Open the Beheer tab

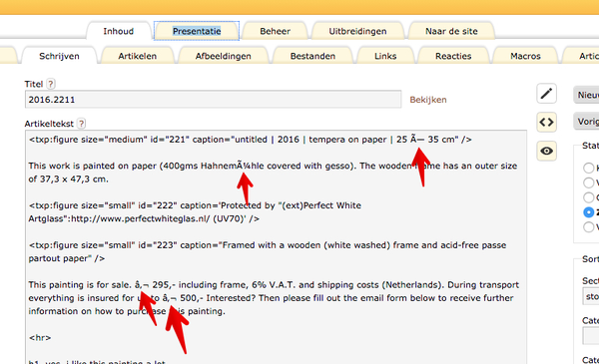276,31
